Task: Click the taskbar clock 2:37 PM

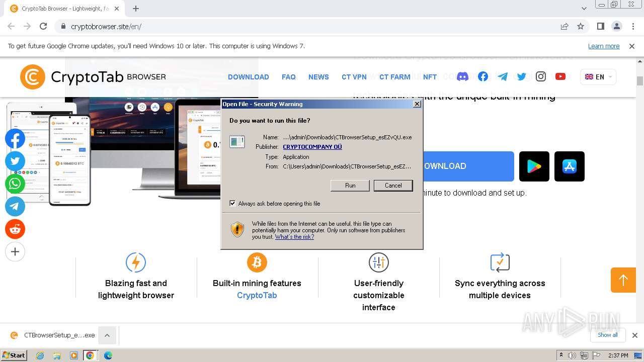Action: (618, 355)
